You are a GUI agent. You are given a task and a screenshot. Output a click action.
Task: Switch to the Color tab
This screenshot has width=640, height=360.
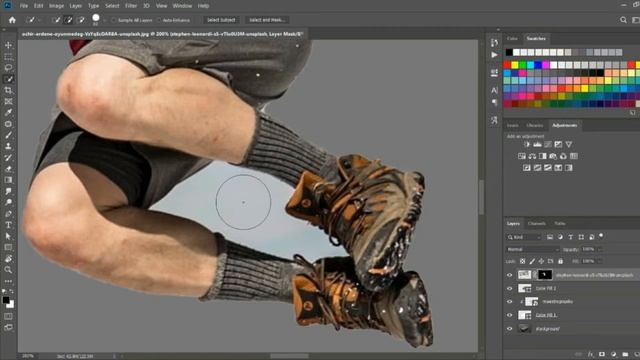512,38
